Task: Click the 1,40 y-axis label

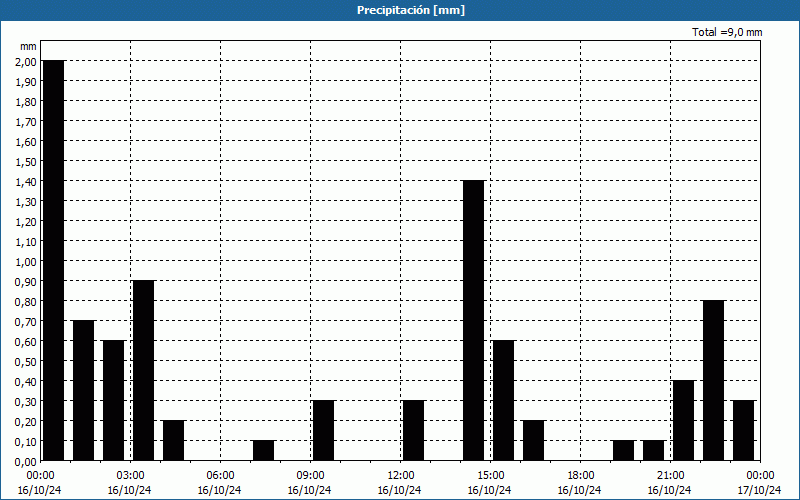Action: coord(27,181)
